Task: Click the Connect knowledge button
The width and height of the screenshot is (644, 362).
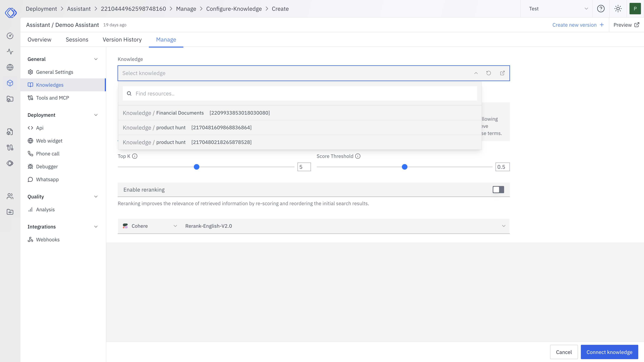Action: [x=609, y=352]
